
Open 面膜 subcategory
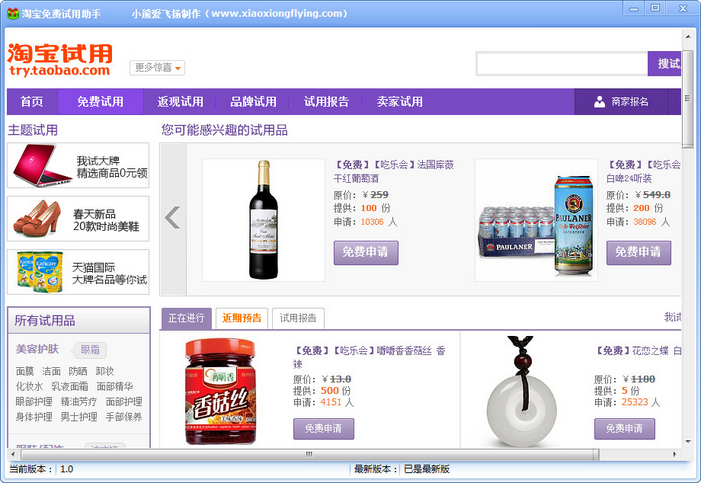(25, 371)
